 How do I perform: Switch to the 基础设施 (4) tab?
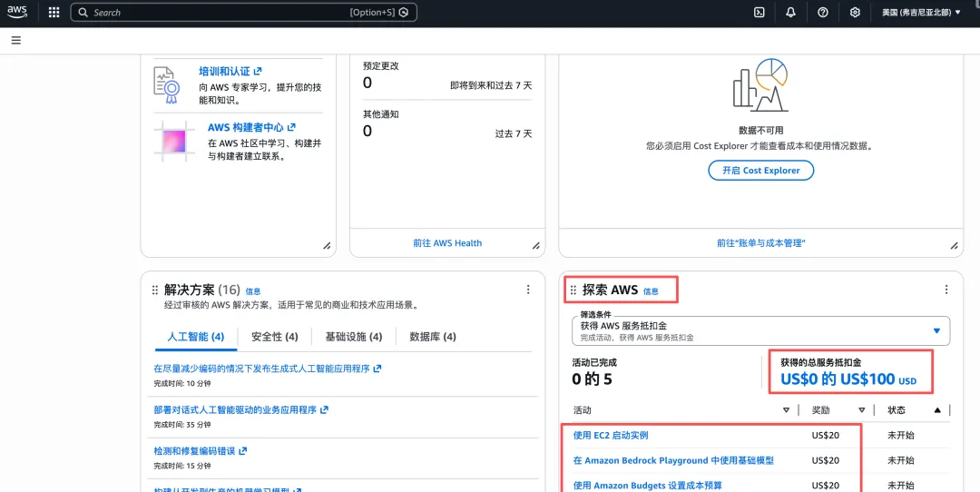(x=353, y=337)
